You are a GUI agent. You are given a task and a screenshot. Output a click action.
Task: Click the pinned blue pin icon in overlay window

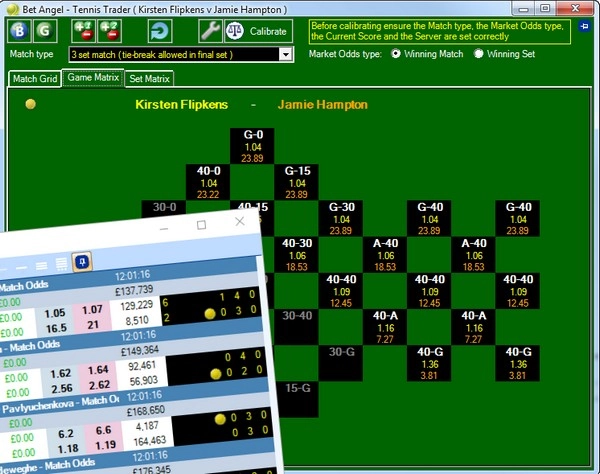click(82, 262)
